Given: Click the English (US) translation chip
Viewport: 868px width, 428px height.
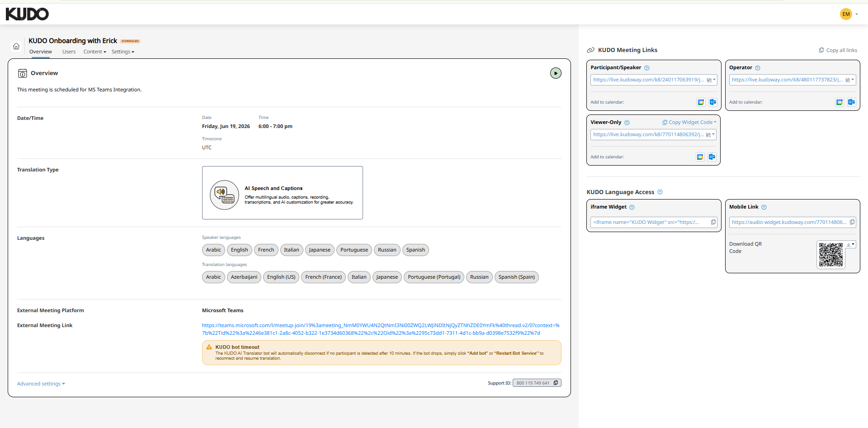Looking at the screenshot, I should point(281,277).
